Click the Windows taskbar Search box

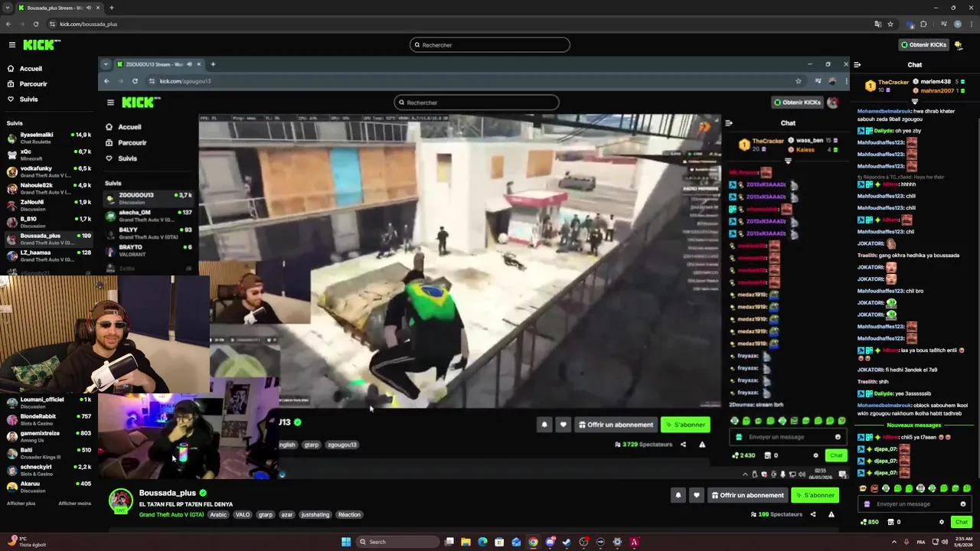[x=398, y=542]
